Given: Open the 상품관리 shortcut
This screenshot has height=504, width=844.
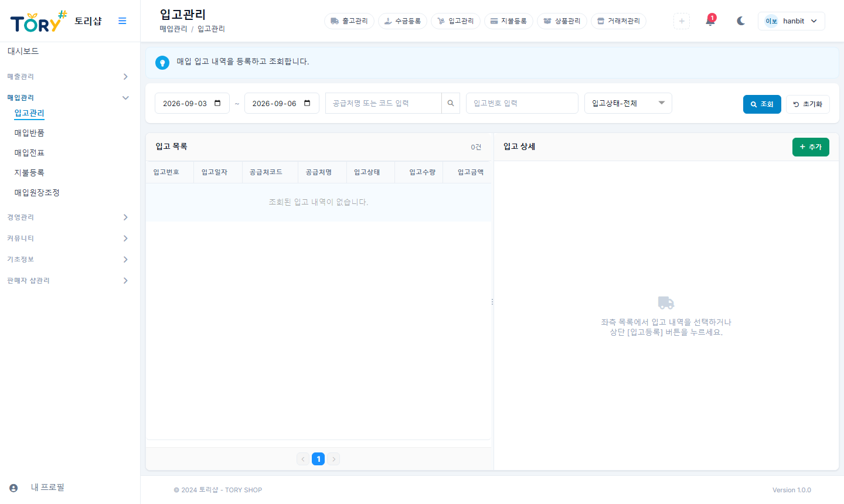Looking at the screenshot, I should click(562, 21).
